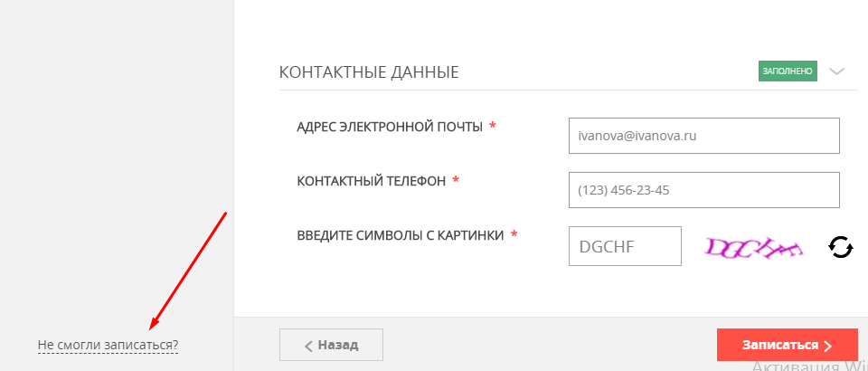This screenshot has width=868, height=371.
Task: Click the red asterisk beside the captcha label
Action: click(x=514, y=235)
